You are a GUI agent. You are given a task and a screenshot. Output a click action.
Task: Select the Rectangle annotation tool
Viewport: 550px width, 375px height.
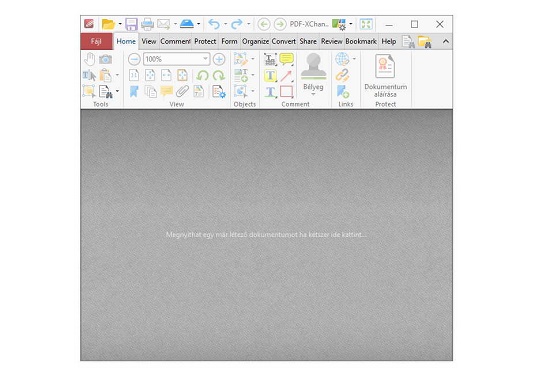coord(286,92)
